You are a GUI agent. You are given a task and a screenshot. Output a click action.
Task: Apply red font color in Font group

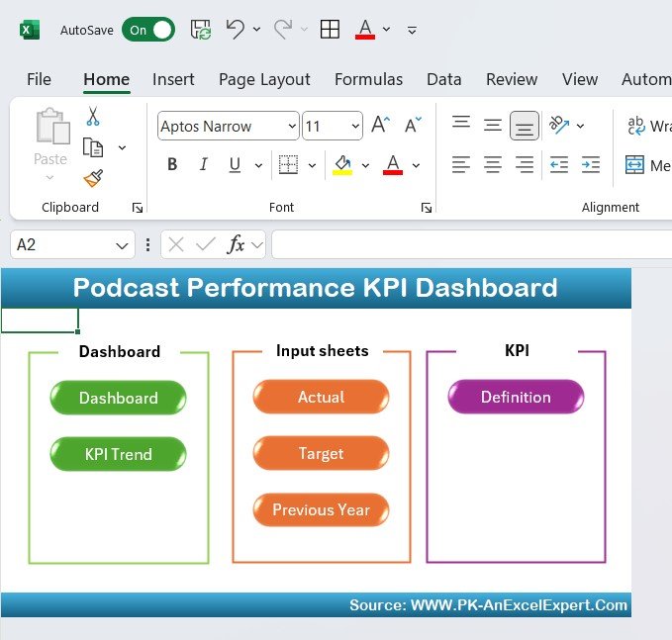pyautogui.click(x=393, y=165)
